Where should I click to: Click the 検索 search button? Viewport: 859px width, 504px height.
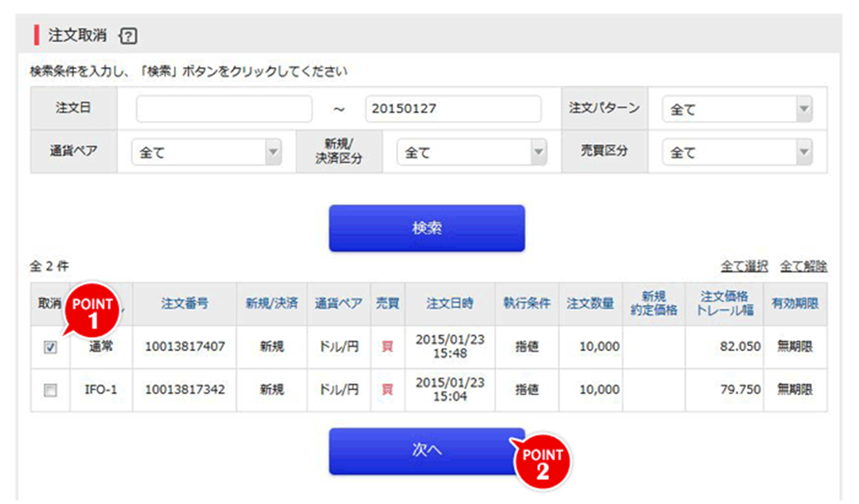(x=426, y=227)
